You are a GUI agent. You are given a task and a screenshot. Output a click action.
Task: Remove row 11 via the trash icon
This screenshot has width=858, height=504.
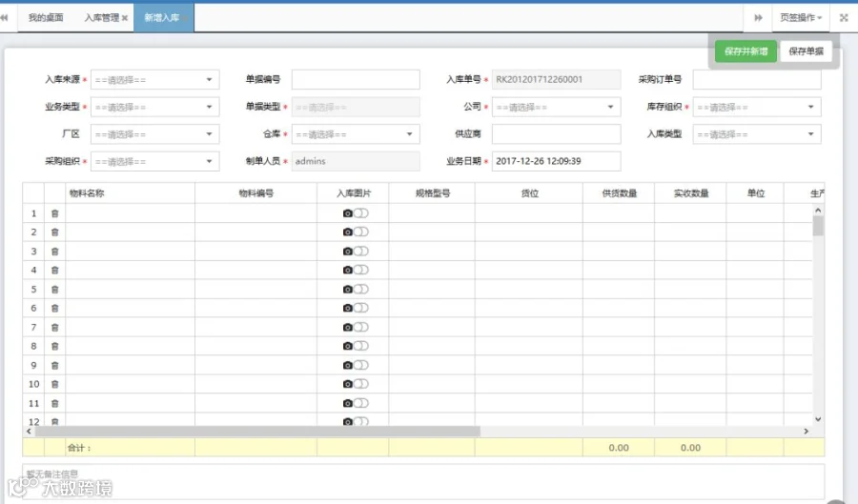click(x=54, y=403)
